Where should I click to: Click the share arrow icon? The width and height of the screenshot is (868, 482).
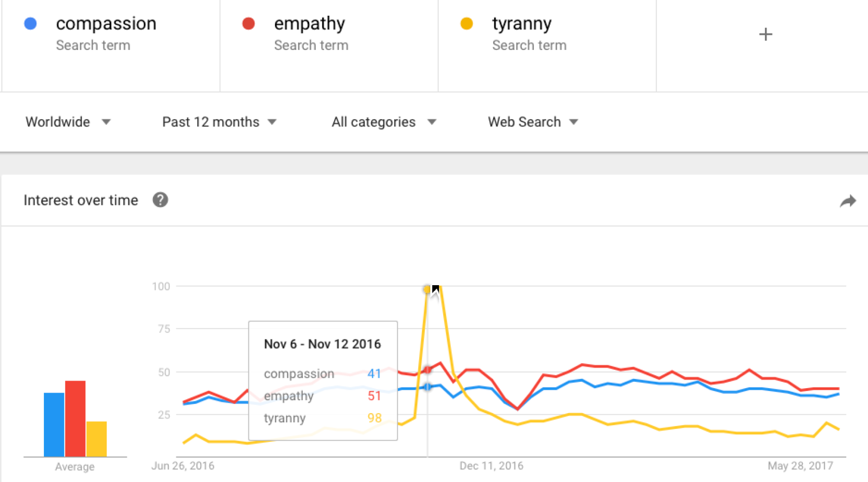click(847, 201)
